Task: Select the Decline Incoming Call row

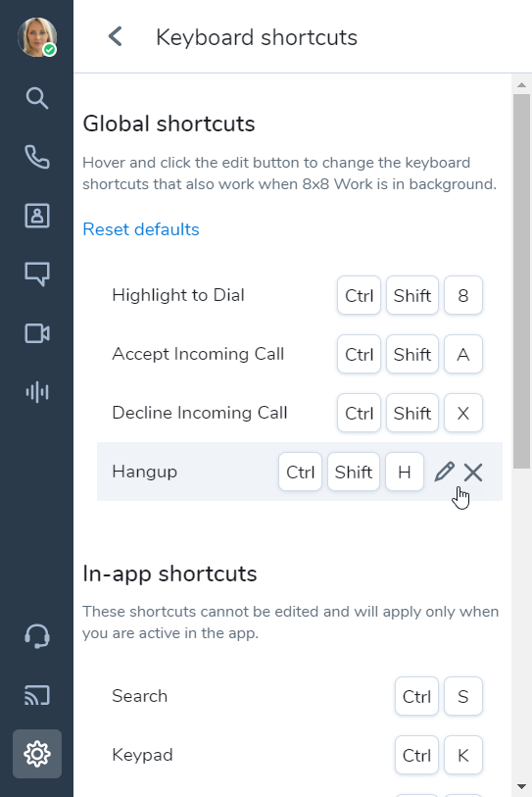Action: click(300, 413)
